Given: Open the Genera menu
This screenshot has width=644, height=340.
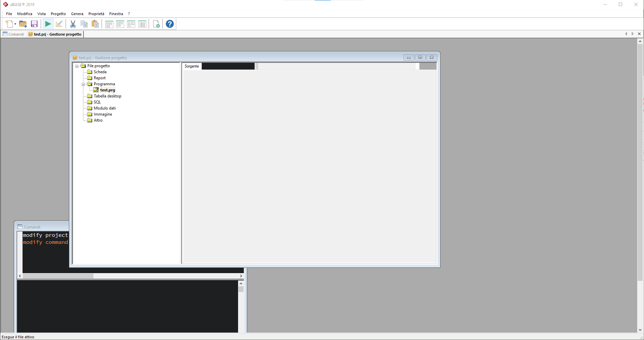Looking at the screenshot, I should (77, 14).
